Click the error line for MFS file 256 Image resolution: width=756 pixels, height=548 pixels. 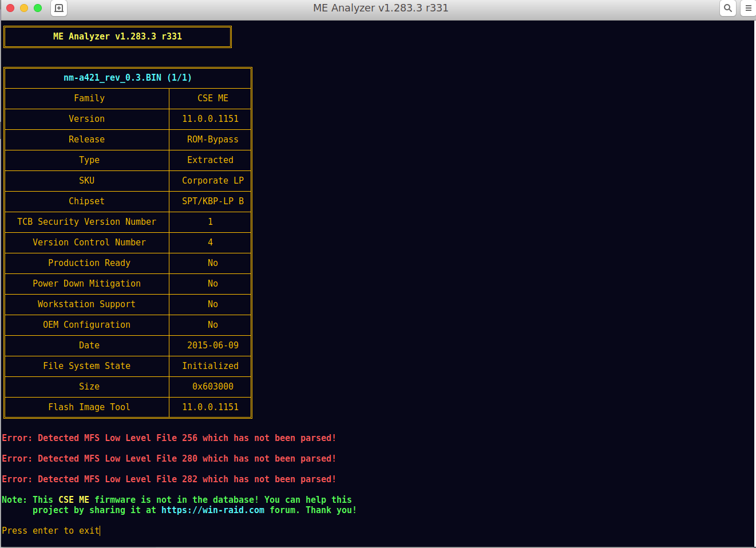[169, 438]
